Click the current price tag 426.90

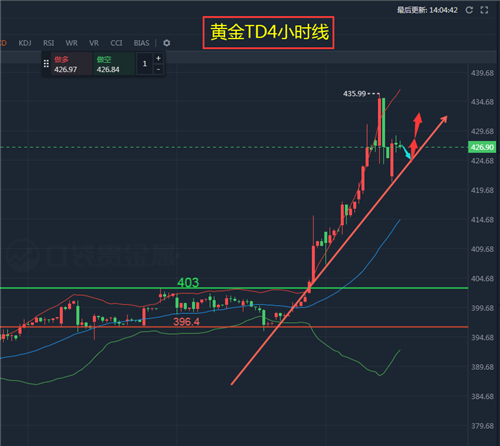tap(482, 147)
